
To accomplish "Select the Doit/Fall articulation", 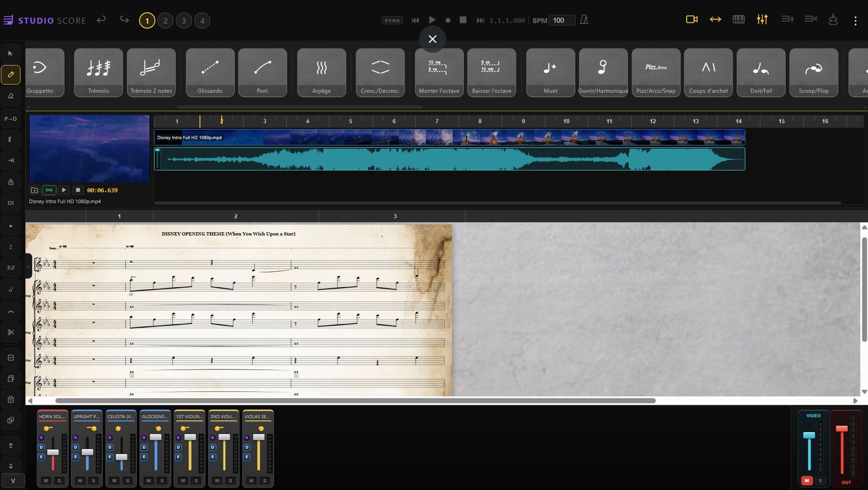I will click(x=761, y=73).
